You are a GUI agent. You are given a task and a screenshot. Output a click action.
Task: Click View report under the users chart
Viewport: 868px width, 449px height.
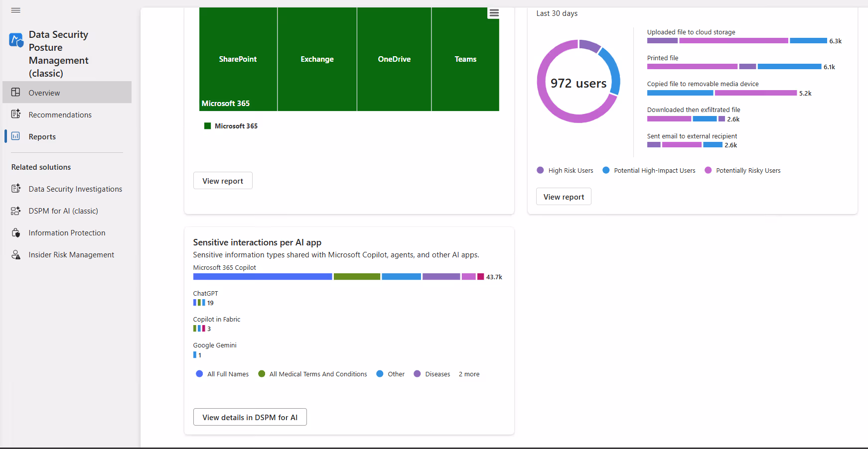coord(564,197)
